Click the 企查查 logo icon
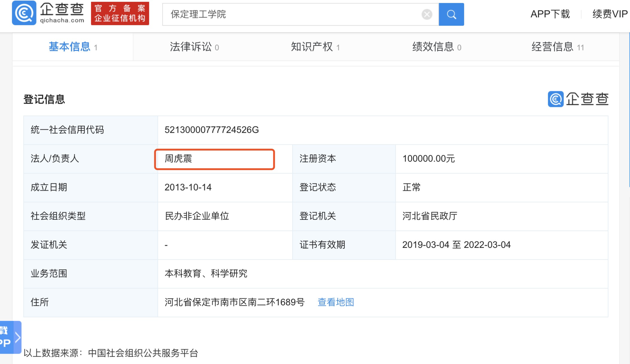This screenshot has width=630, height=364. point(24,13)
